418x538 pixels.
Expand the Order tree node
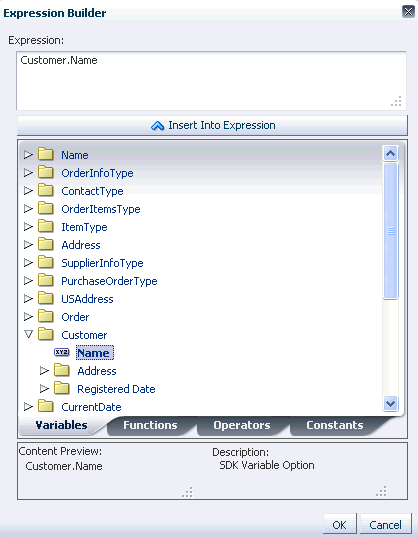click(x=28, y=316)
